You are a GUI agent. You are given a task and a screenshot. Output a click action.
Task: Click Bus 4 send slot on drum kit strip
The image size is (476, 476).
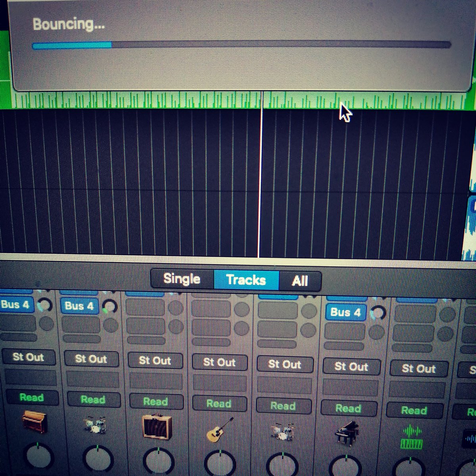point(79,306)
